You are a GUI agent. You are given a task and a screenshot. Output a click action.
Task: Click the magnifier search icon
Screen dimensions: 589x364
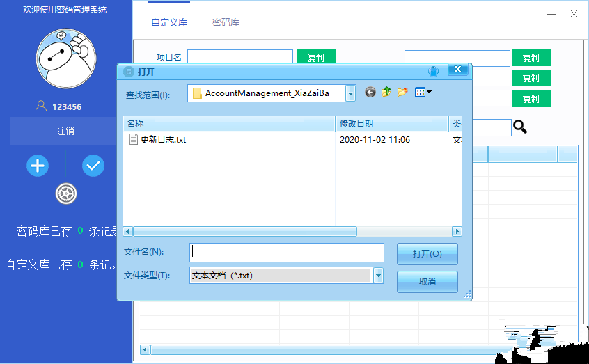520,127
